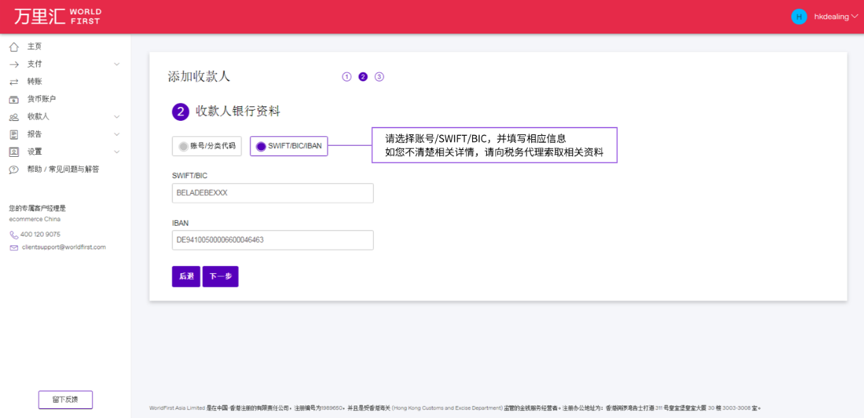Click the WorldFirst 万里汇 logo

57,16
